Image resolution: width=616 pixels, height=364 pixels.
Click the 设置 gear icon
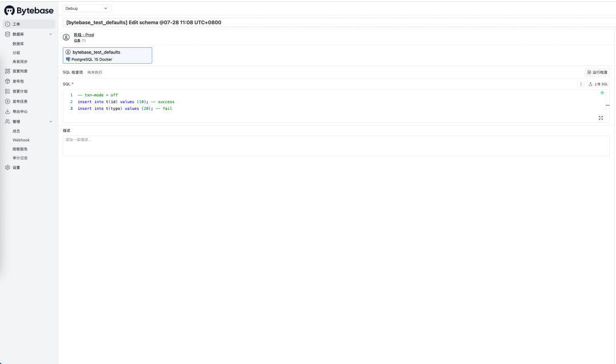click(x=7, y=167)
